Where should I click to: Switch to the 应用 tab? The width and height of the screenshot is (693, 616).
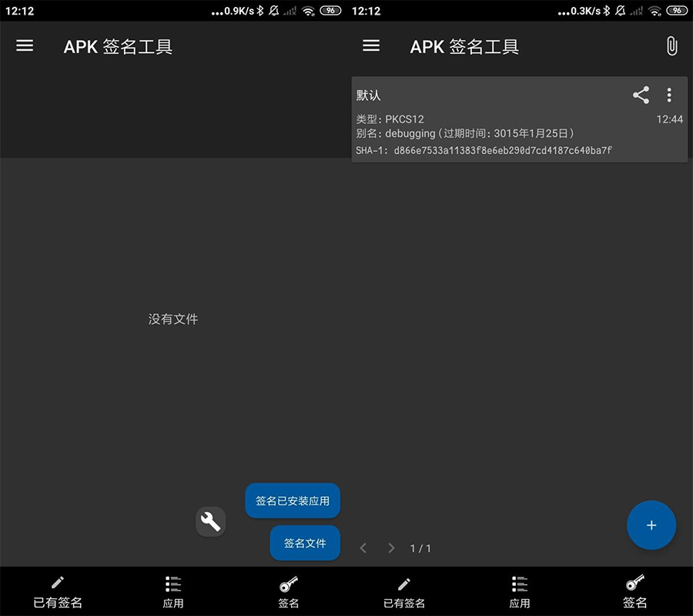click(x=520, y=591)
